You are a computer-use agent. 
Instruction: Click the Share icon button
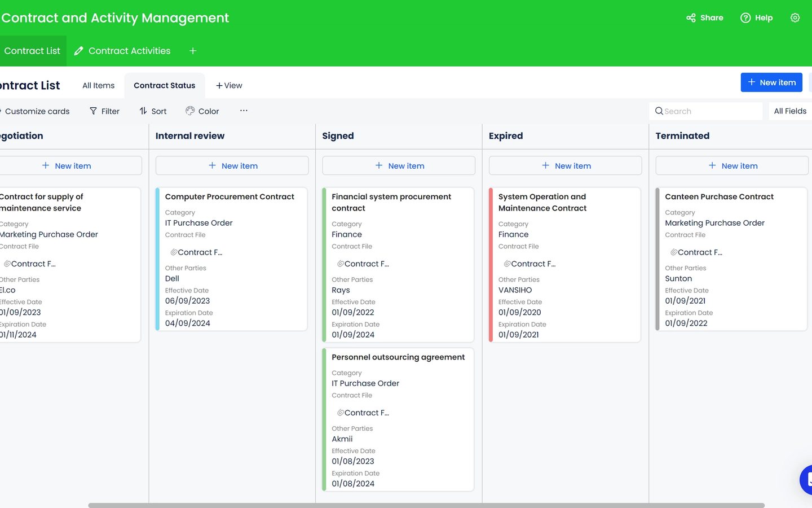tap(691, 18)
